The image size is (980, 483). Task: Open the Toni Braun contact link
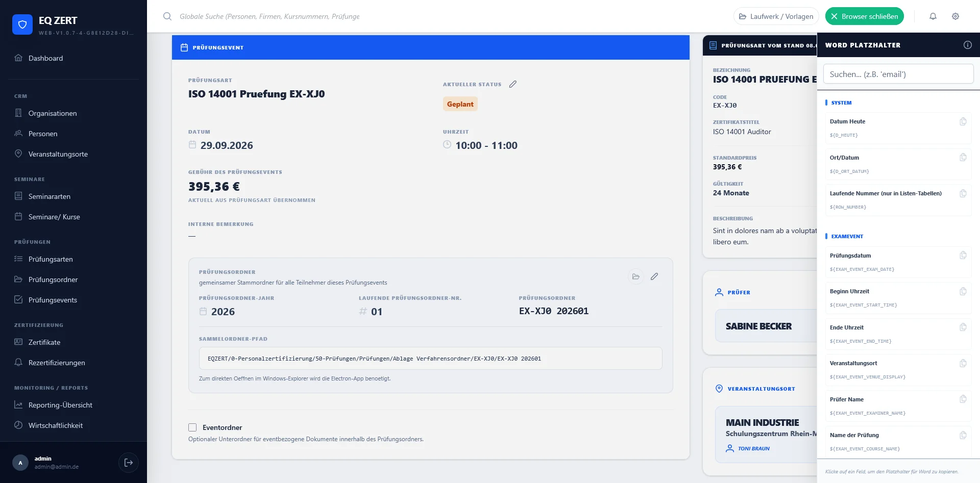[753, 449]
